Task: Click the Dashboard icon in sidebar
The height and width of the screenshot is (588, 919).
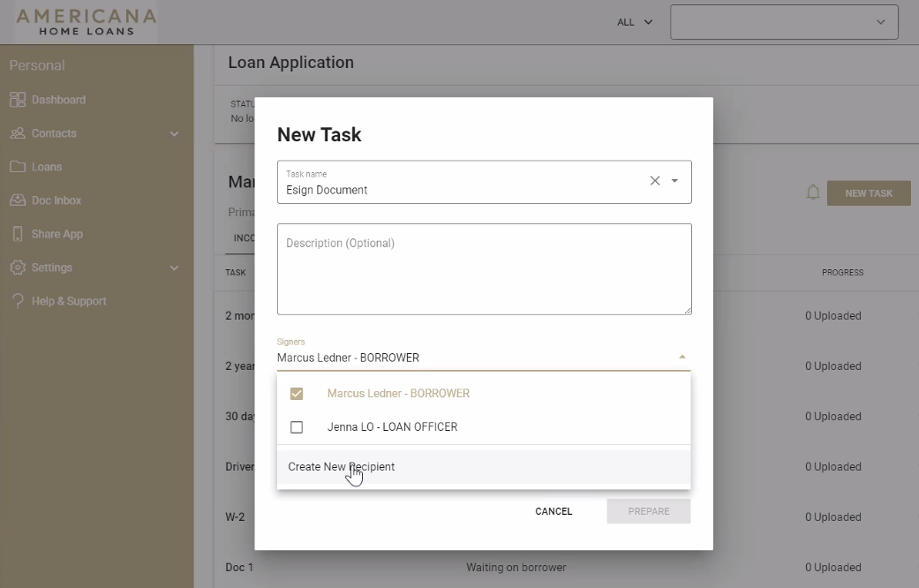Action: point(18,100)
